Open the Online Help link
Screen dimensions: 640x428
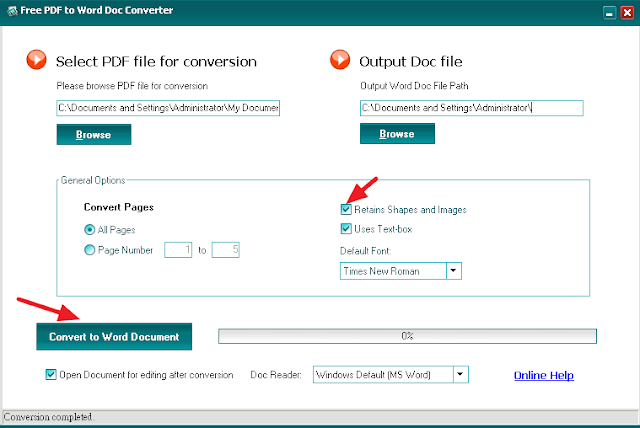click(544, 375)
